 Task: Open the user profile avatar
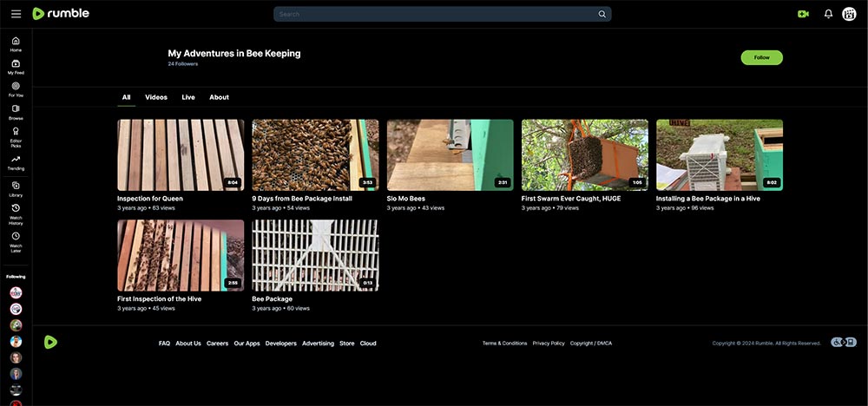pyautogui.click(x=849, y=14)
